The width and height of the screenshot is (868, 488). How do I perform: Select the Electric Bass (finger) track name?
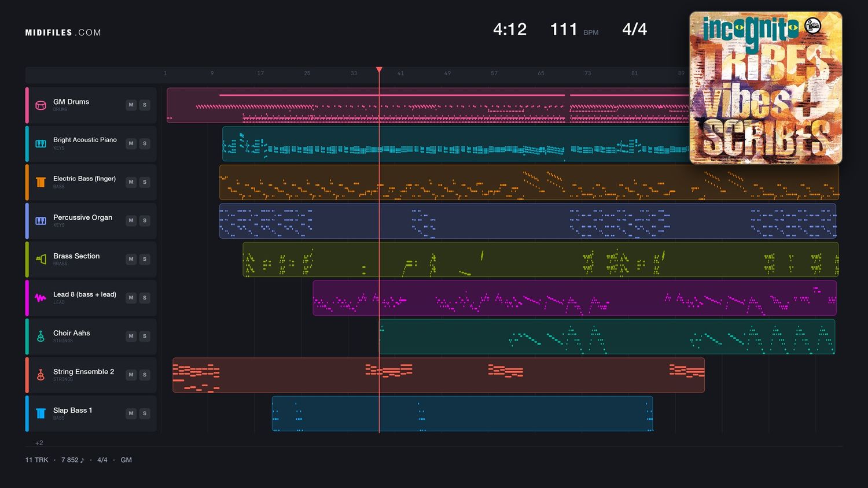[x=84, y=179]
